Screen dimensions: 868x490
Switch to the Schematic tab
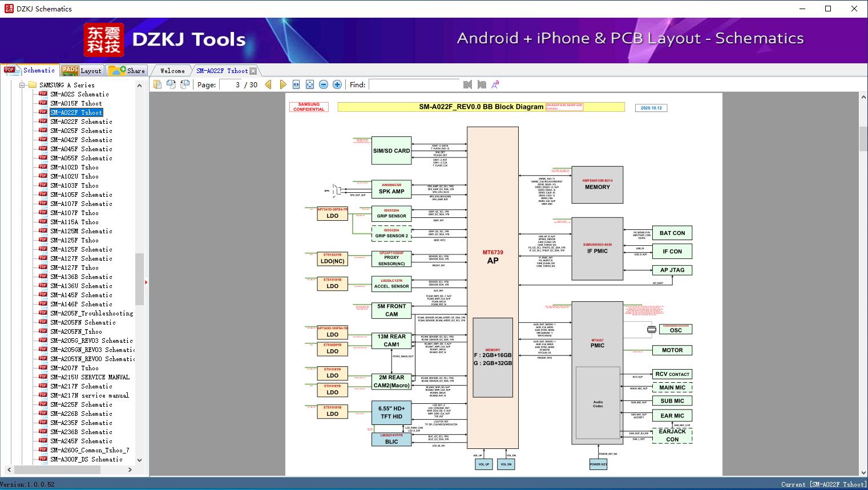30,70
